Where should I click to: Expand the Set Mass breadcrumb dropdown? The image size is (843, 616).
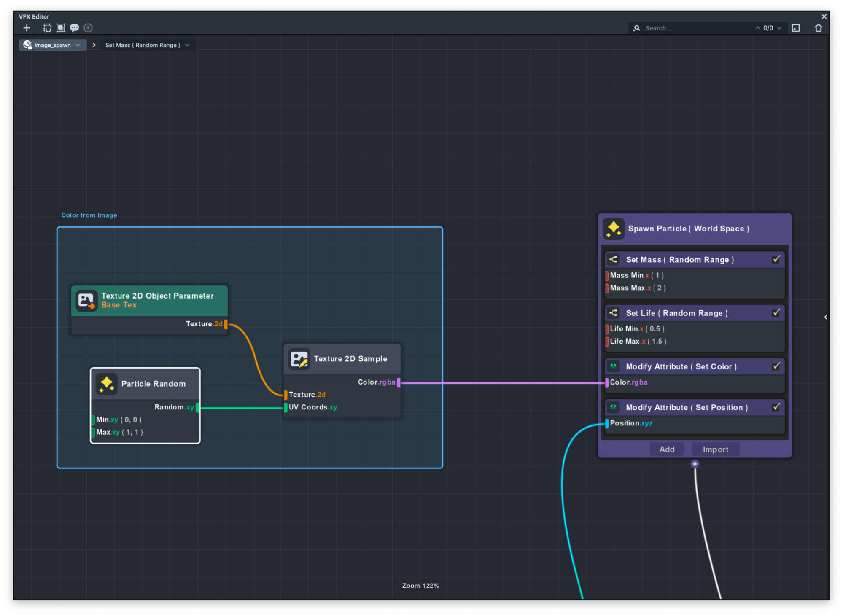[187, 45]
